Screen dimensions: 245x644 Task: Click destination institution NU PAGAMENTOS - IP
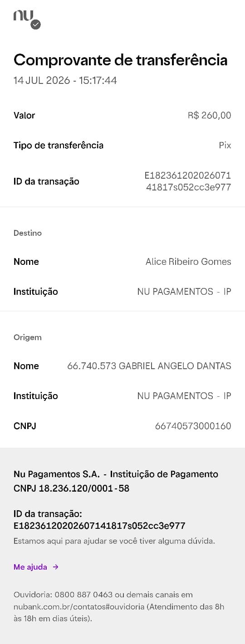[x=184, y=292]
